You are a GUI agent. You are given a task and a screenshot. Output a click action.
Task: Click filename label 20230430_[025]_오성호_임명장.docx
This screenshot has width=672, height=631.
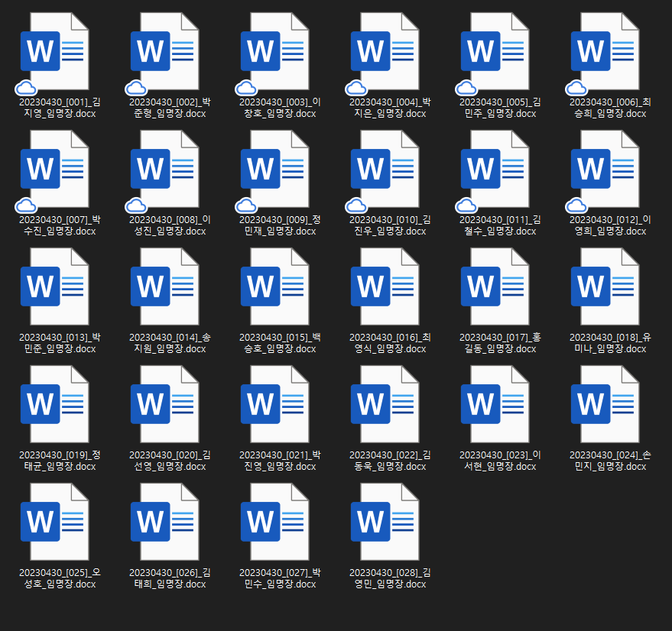pyautogui.click(x=60, y=578)
